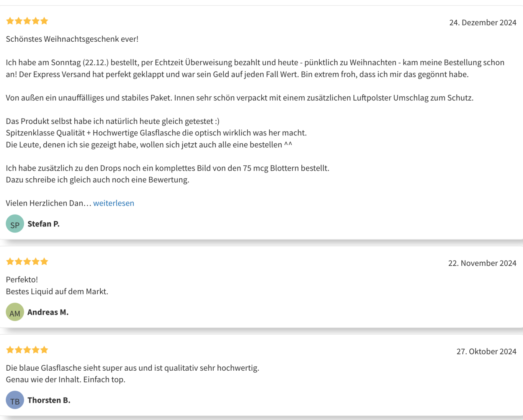Viewport: 523px width, 420px height.
Task: Click the SP avatar of Stefan P.
Action: pyautogui.click(x=15, y=224)
